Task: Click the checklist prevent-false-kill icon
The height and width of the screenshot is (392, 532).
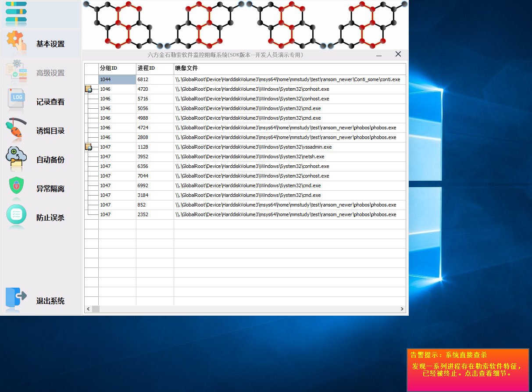Action: coord(17,215)
